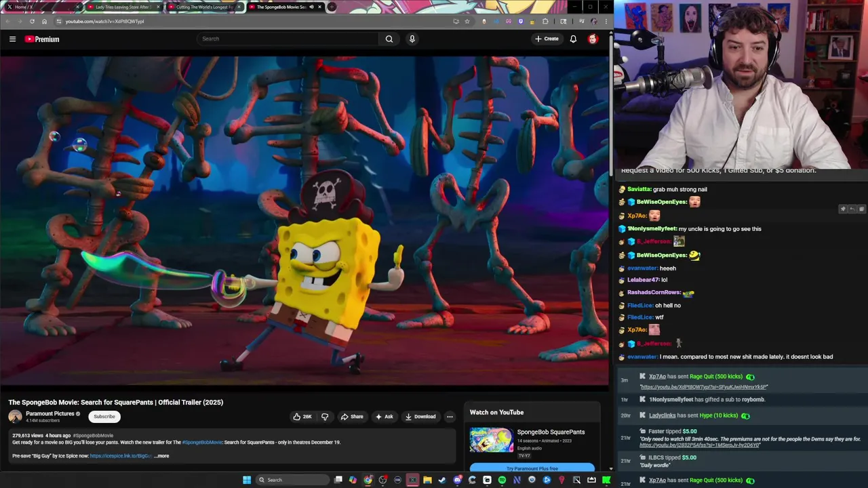Focus the YouTube search field
Image resolution: width=868 pixels, height=488 pixels.
pyautogui.click(x=288, y=39)
